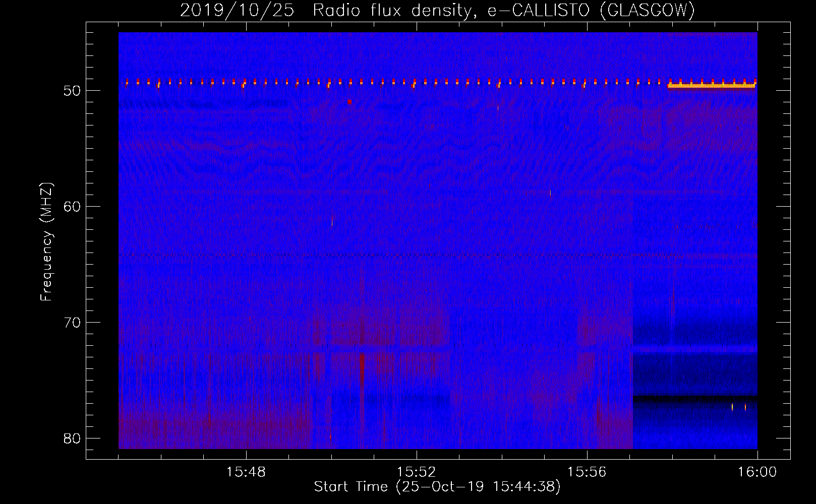This screenshot has width=816, height=504.
Task: Click the red spot just below 50 MHz
Action: [x=349, y=101]
